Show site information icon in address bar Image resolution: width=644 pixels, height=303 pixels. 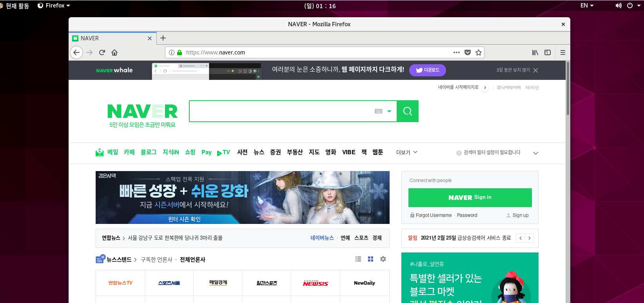(x=172, y=52)
